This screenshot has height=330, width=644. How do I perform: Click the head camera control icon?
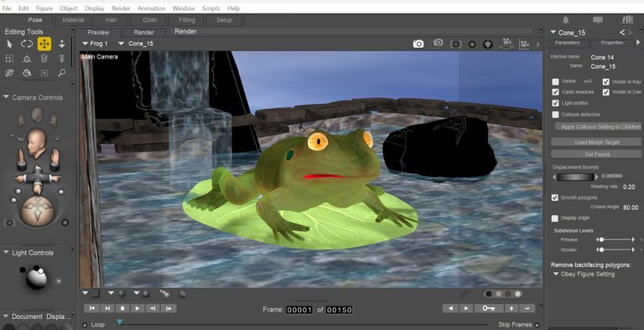(x=37, y=115)
